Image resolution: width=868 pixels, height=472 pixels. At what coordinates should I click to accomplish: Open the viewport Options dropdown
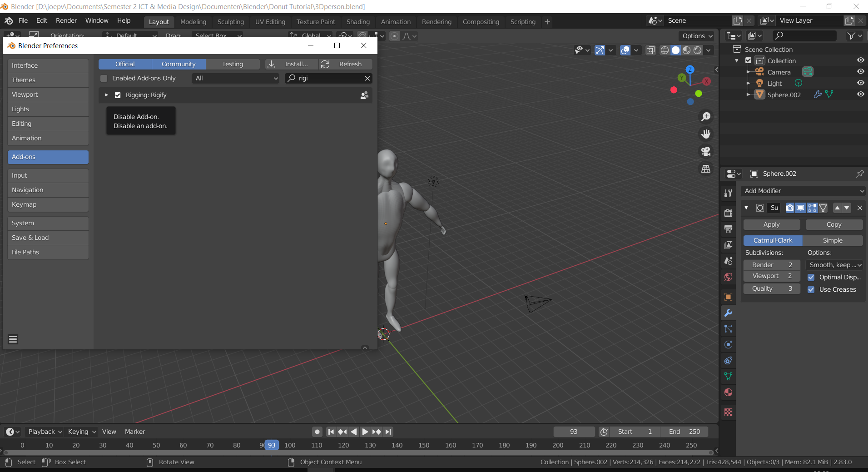[697, 36]
